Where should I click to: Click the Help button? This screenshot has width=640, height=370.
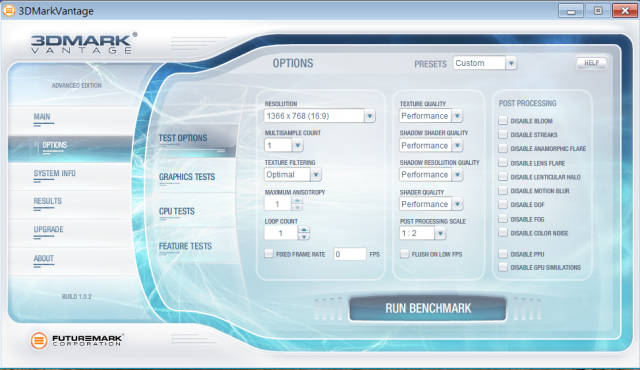(591, 63)
